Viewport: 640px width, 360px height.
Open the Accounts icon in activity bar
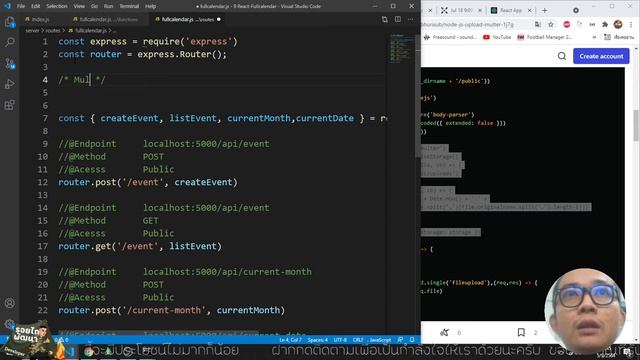pos(9,303)
